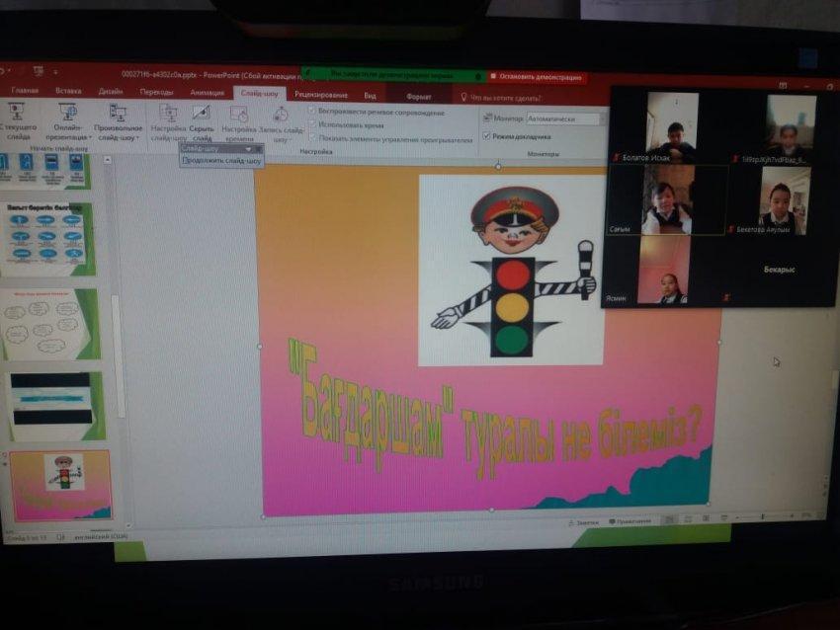Switch to Normal view icon
The height and width of the screenshot is (630, 840).
(x=669, y=519)
